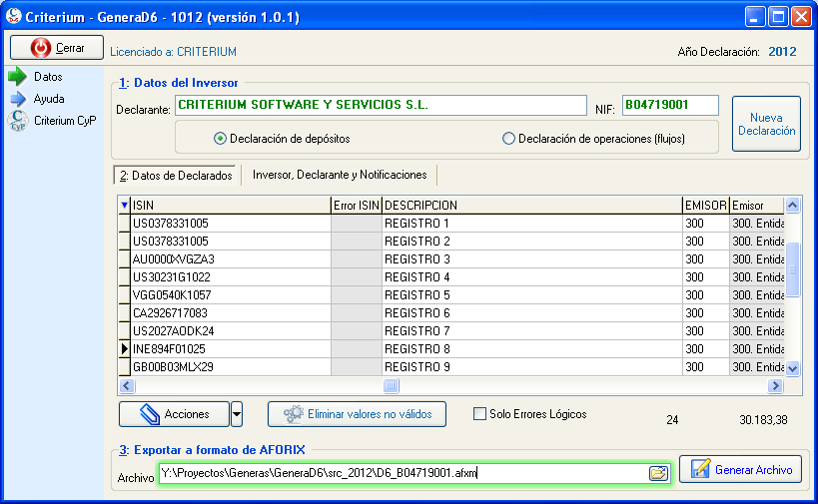Click the REGISTRO 1 description cell
The height and width of the screenshot is (504, 818).
pos(531,224)
